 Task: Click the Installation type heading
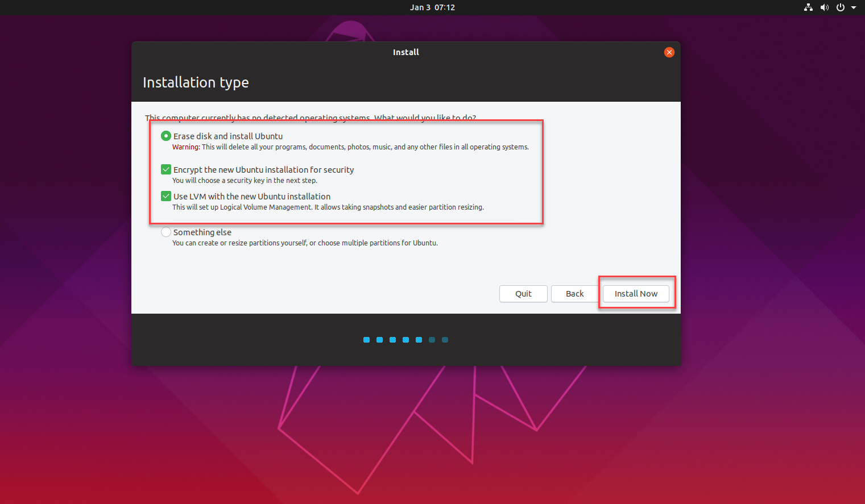(x=196, y=82)
